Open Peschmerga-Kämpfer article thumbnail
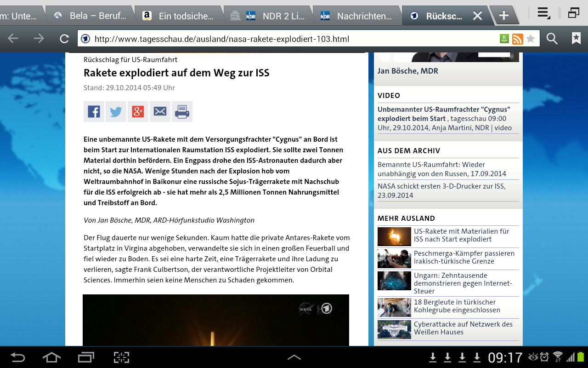This screenshot has height=368, width=588. [394, 259]
